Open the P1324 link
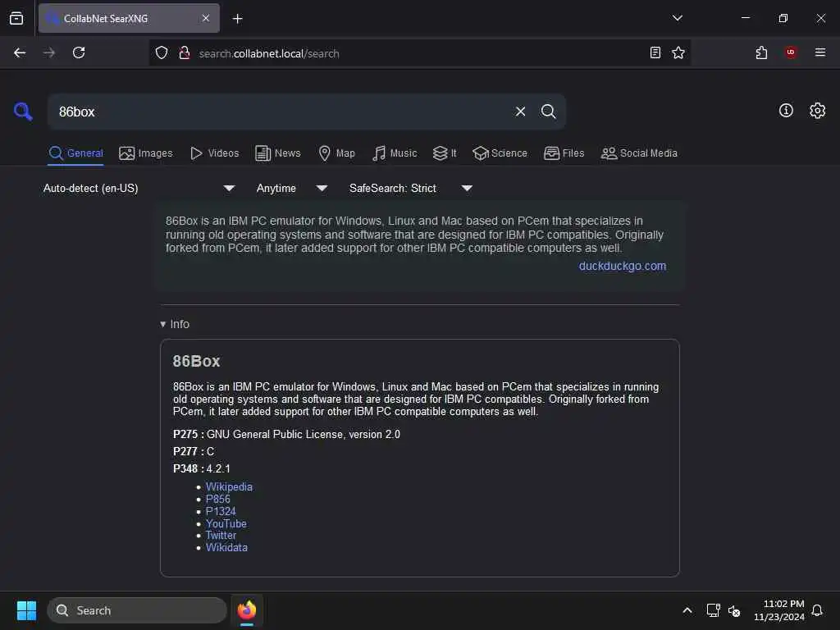840x630 pixels. point(220,511)
